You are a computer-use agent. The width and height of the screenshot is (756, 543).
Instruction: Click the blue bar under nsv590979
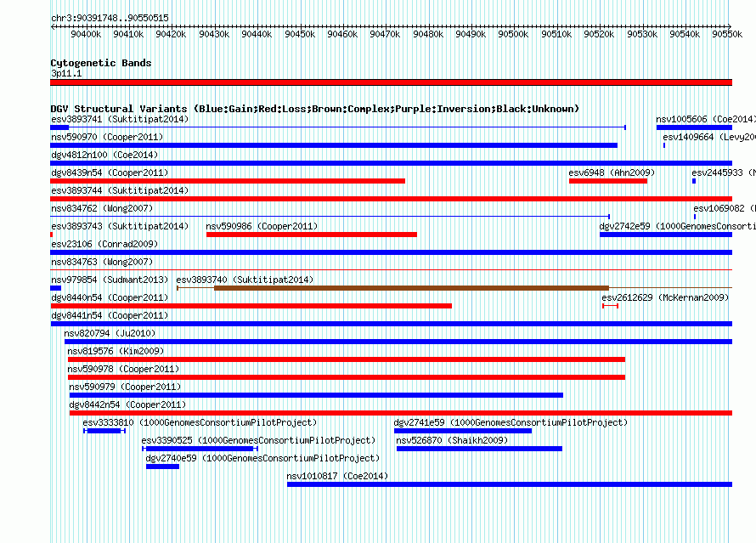[x=316, y=395]
